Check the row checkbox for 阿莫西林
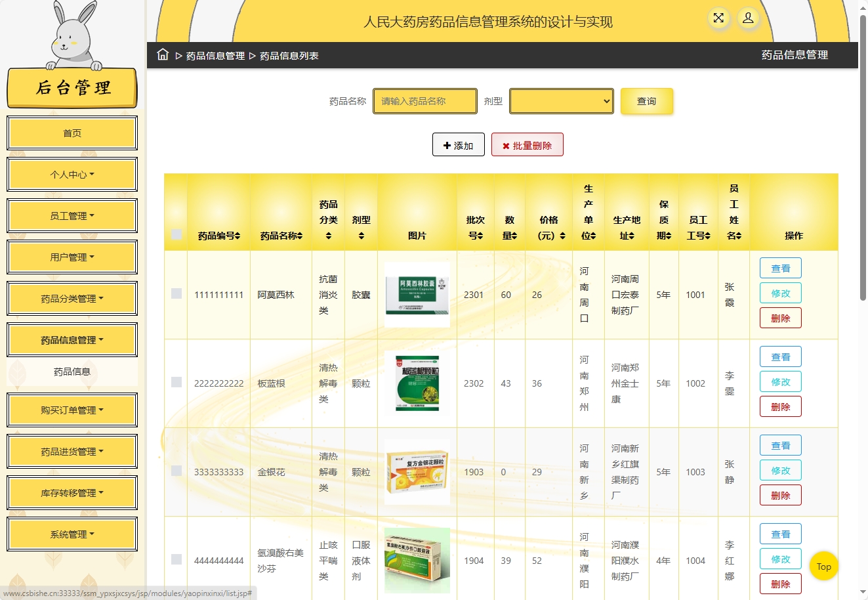The image size is (868, 600). (175, 293)
